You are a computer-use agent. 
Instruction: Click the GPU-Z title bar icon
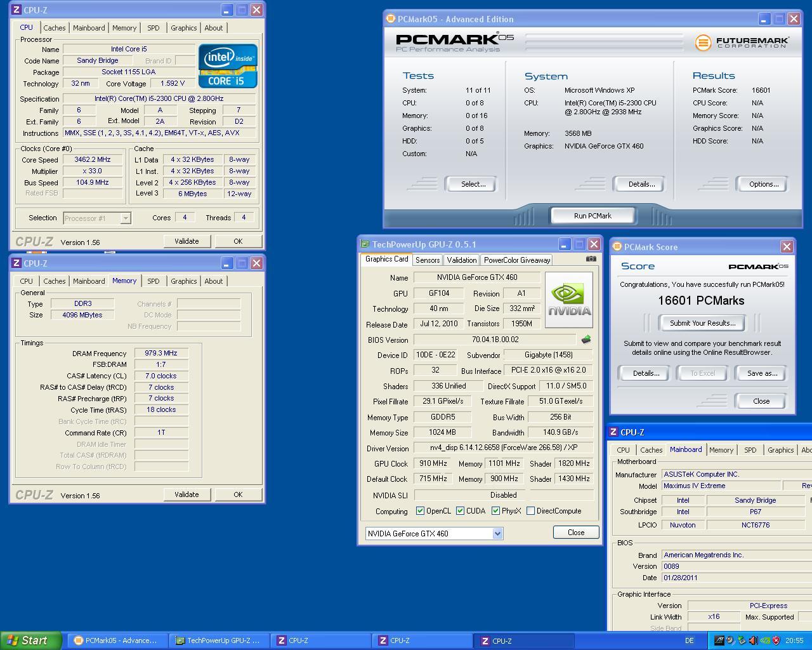(365, 244)
